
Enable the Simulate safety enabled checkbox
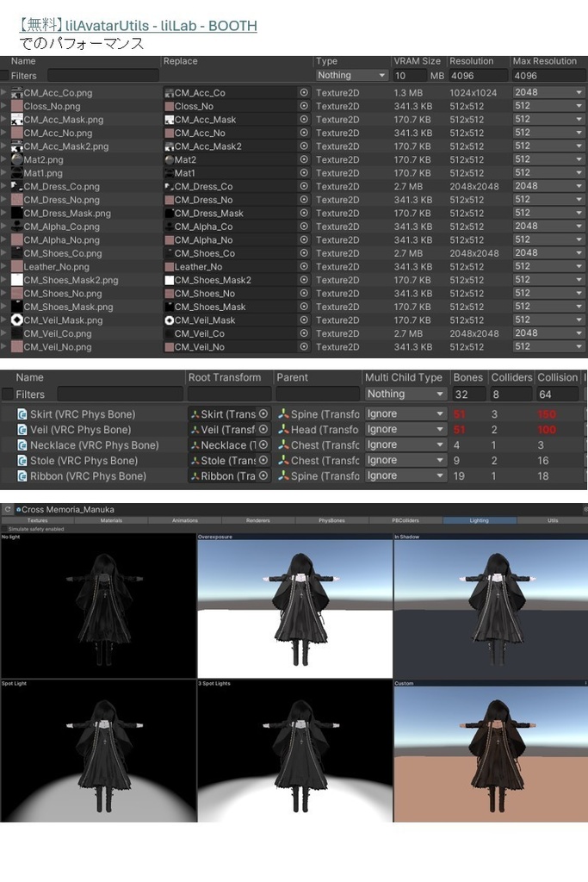4,529
